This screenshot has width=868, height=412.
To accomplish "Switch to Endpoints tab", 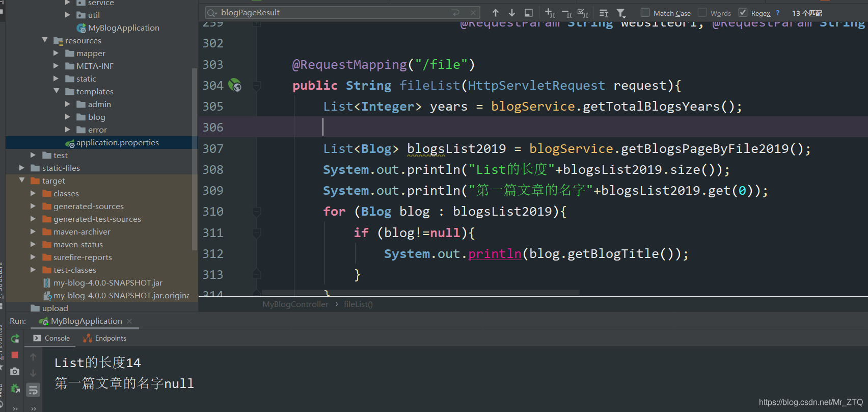I will tap(105, 338).
